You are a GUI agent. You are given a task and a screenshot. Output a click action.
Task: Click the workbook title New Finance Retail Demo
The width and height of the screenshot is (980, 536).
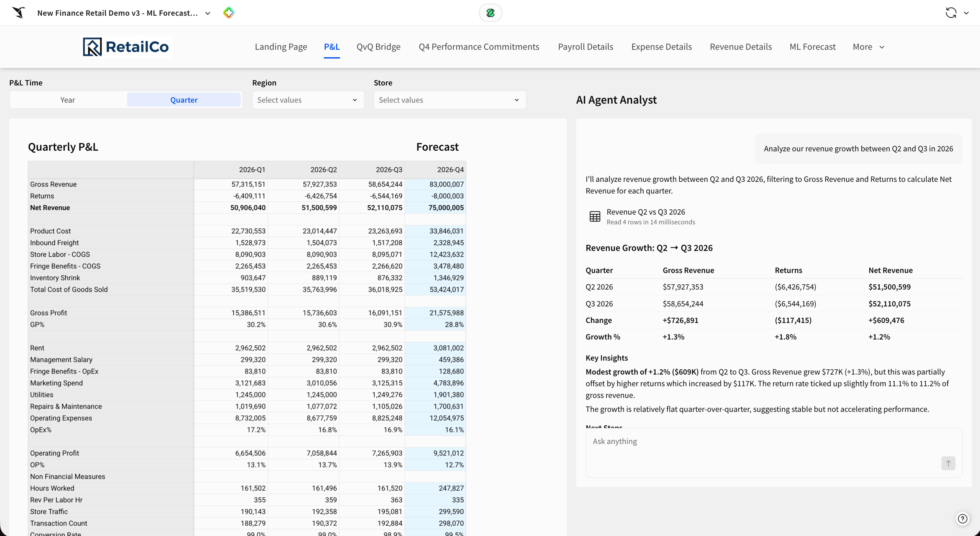pos(118,13)
